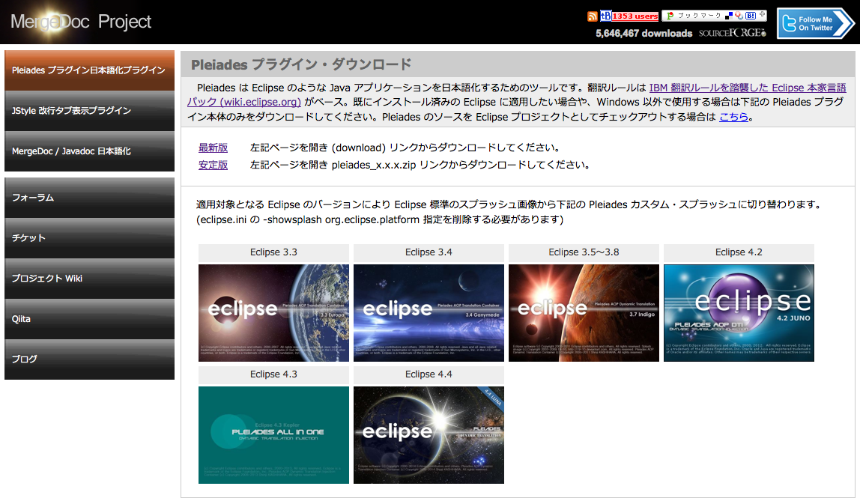Click the Eclipse 3.3 Europa splash thumbnail
The image size is (860, 504).
pyautogui.click(x=273, y=312)
